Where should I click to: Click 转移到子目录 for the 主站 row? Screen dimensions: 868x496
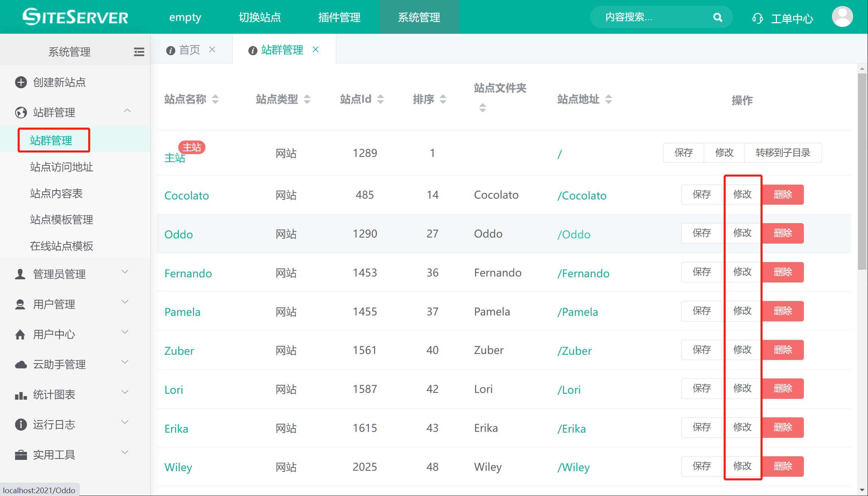click(783, 153)
